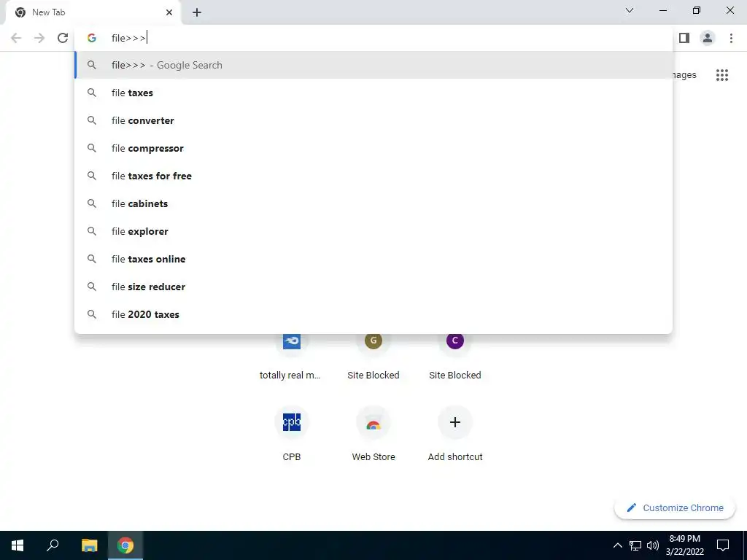Screen dimensions: 747x560
Task: Choose the 'file size reducer' suggestion
Action: 373,287
